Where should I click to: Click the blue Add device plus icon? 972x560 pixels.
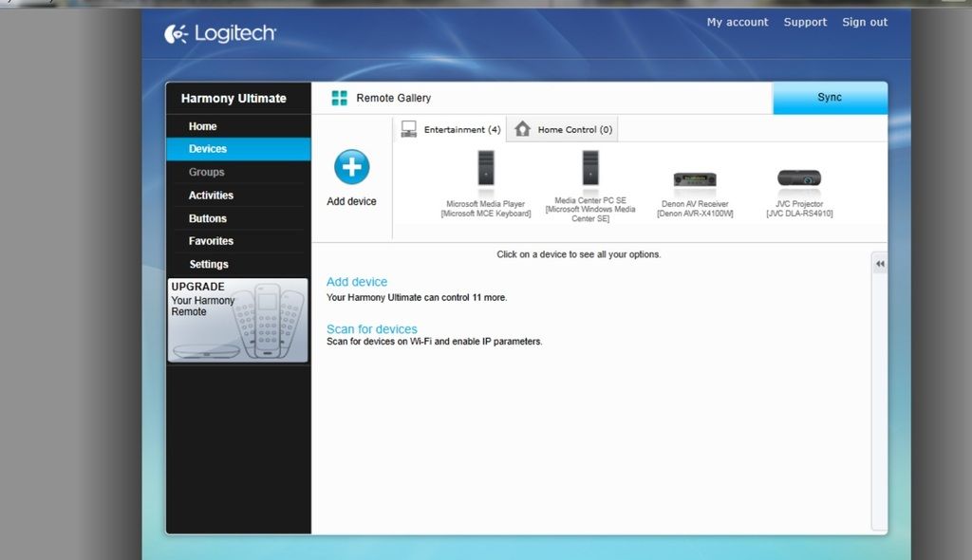tap(351, 167)
